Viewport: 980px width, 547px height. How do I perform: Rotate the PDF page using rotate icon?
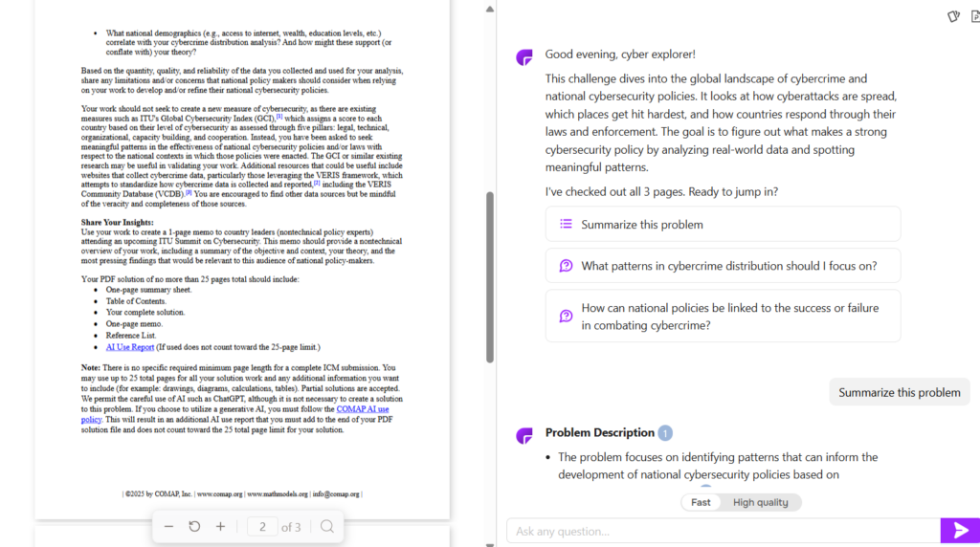click(194, 526)
